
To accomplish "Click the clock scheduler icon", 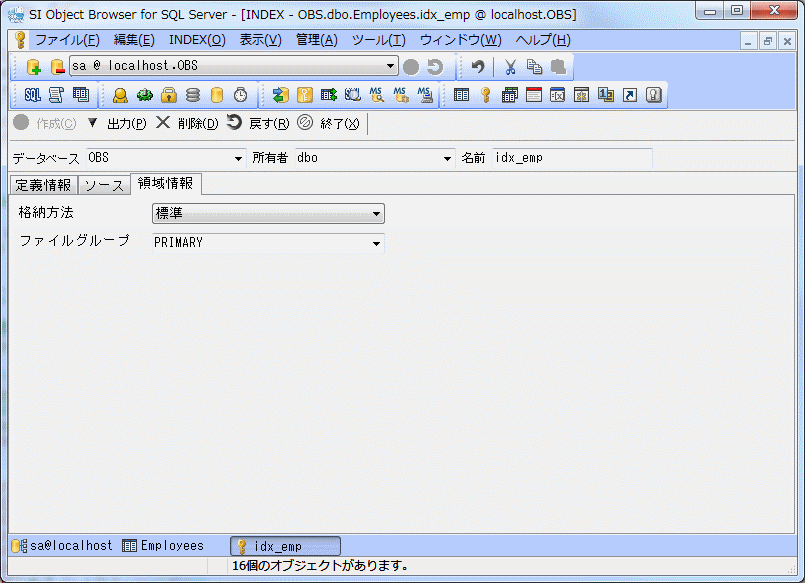I will [x=241, y=95].
